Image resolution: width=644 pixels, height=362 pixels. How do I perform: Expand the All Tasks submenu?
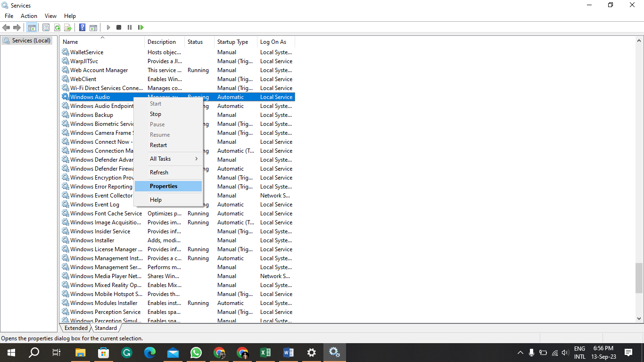tap(168, 159)
